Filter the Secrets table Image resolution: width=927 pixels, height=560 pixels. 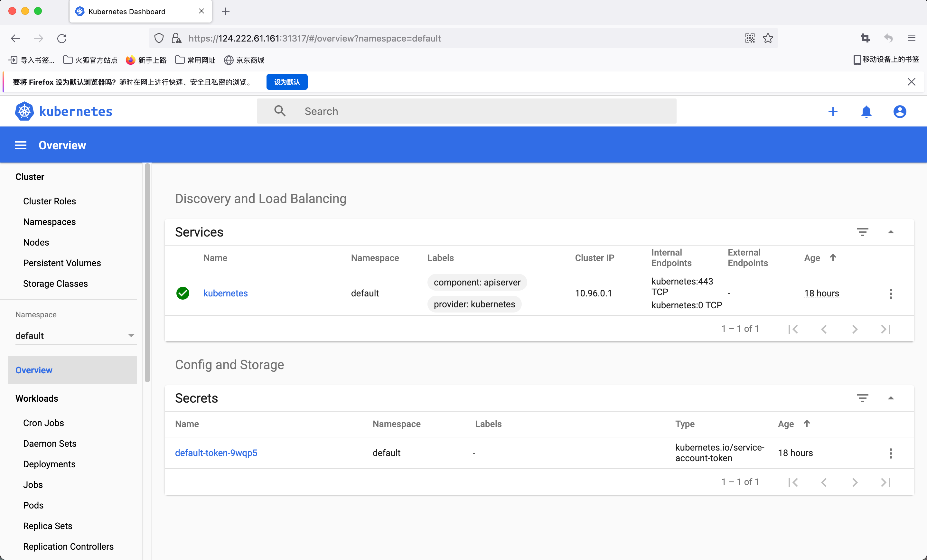(862, 398)
